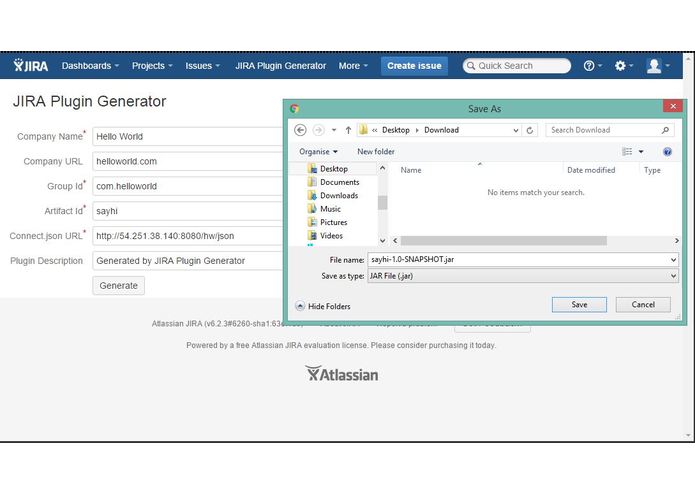The width and height of the screenshot is (695, 494).
Task: Click the Group Id input field
Action: [x=188, y=186]
